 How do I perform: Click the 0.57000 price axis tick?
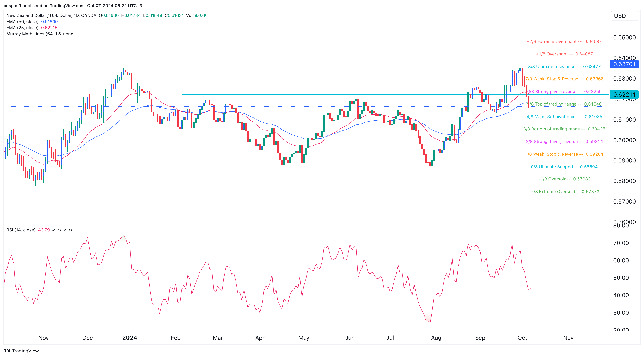click(624, 202)
